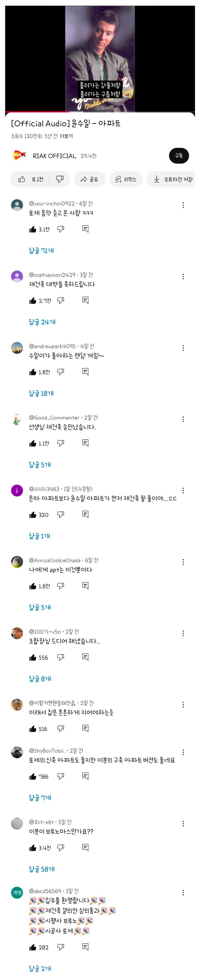Tap the video player thumbnail
Screen dimensions: 200x980
coord(100,59)
